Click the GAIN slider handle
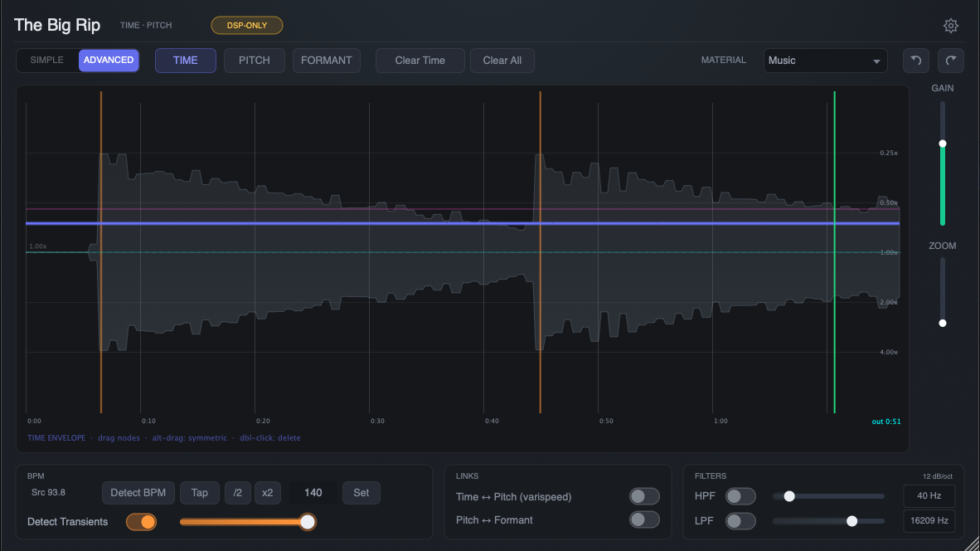The height and width of the screenshot is (551, 980). click(x=943, y=144)
